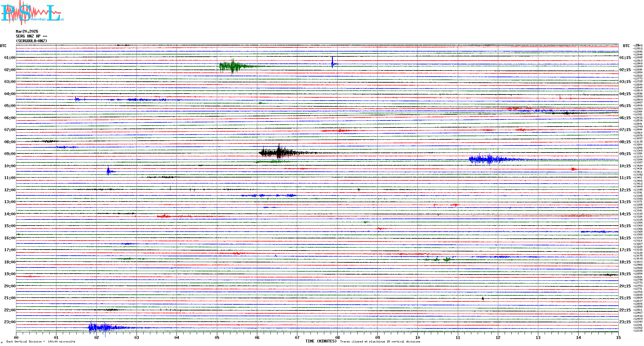The width and height of the screenshot is (644, 346).
Task: Click the 12:15 time label on right axis
Action: coord(625,190)
